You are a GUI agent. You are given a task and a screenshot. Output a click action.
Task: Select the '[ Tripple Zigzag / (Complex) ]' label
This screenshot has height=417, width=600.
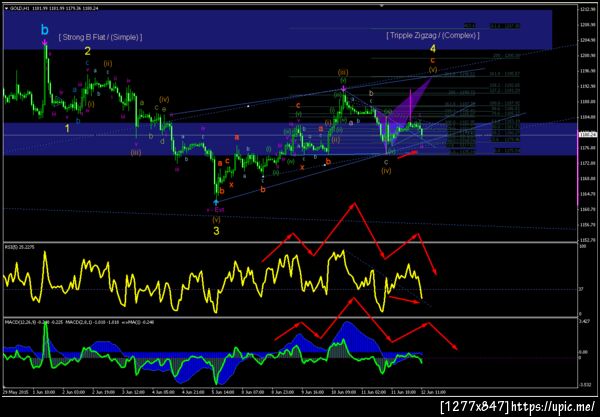(433, 36)
